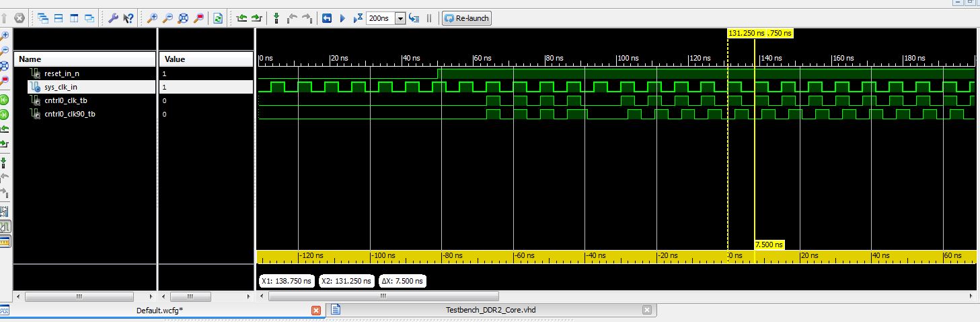Select the cntrl0_clk90_tb signal row
Viewport: 980px width, 322px height.
[x=85, y=114]
